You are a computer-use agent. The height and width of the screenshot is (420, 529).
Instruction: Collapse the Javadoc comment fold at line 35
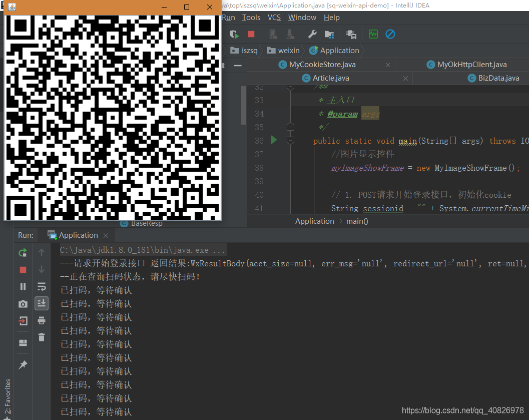[290, 127]
